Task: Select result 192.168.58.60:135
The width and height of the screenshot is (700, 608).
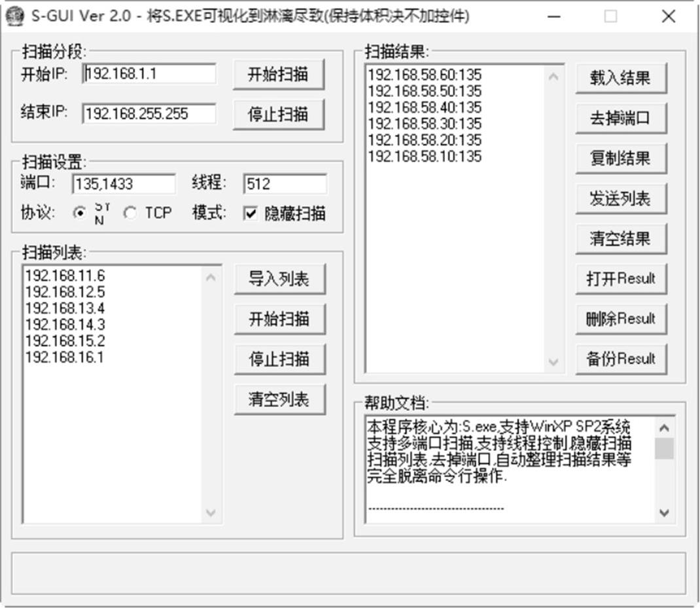Action: pos(425,75)
